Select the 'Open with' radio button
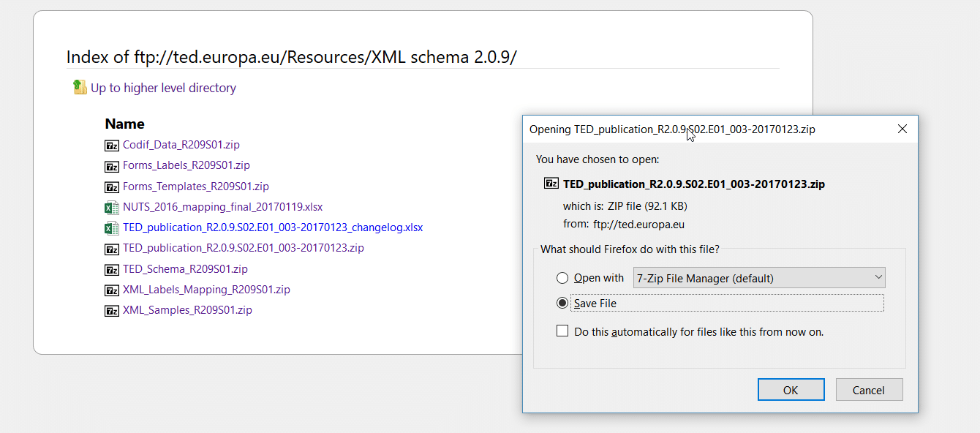 [x=562, y=278]
